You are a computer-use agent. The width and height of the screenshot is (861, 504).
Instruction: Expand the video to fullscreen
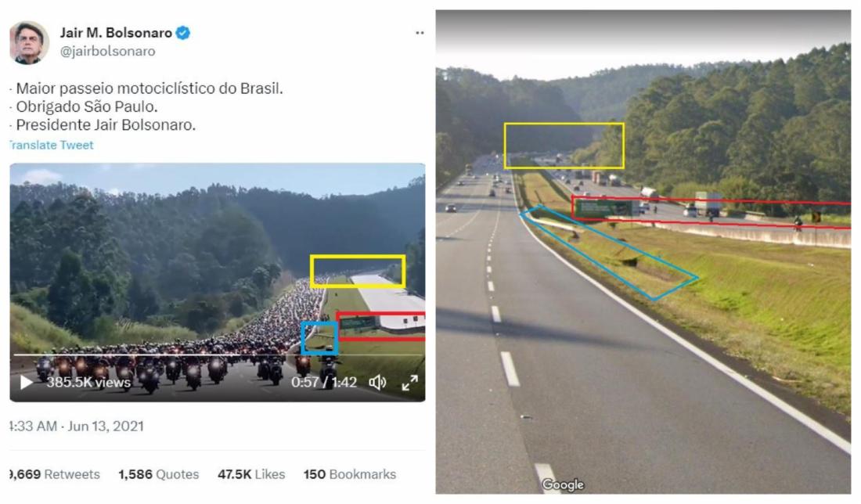(409, 383)
